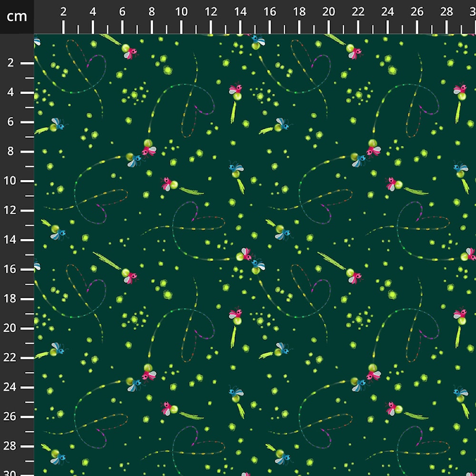476x476 pixels.
Task: Select the 22 mark on the horizontal ruler
Action: (358, 12)
